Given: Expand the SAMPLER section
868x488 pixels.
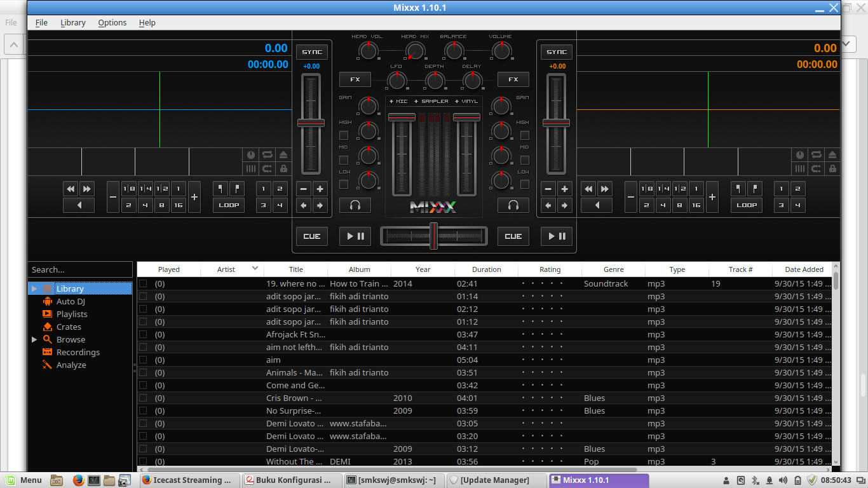Looking at the screenshot, I should point(431,101).
